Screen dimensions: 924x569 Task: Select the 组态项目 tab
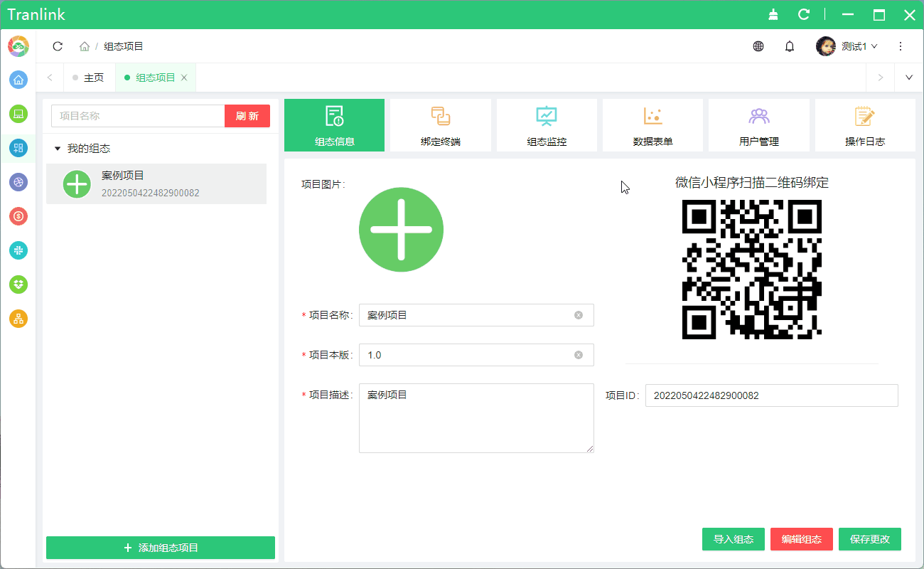point(155,78)
